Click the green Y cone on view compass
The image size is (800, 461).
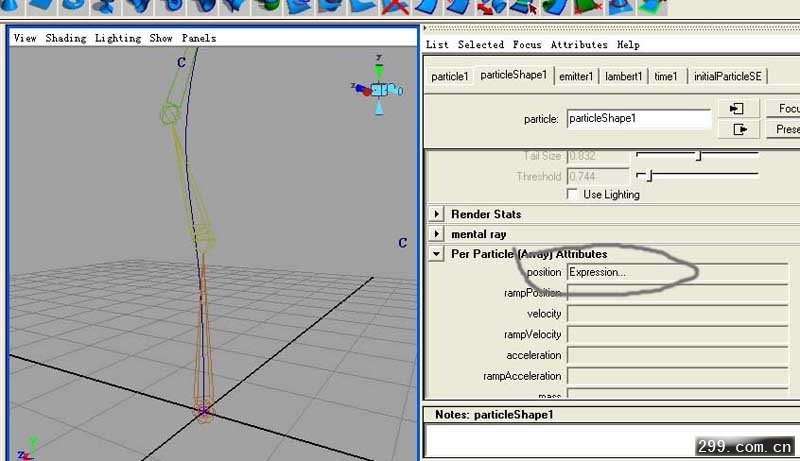point(379,70)
